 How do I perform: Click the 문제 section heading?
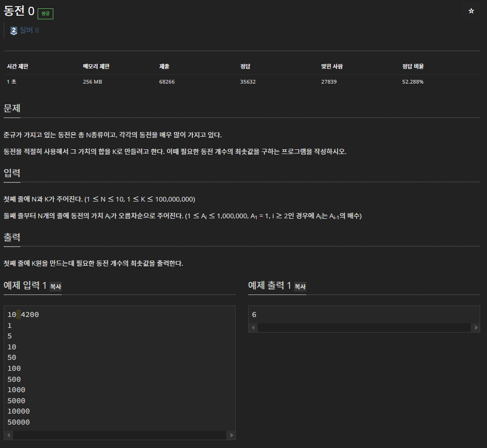pos(11,109)
